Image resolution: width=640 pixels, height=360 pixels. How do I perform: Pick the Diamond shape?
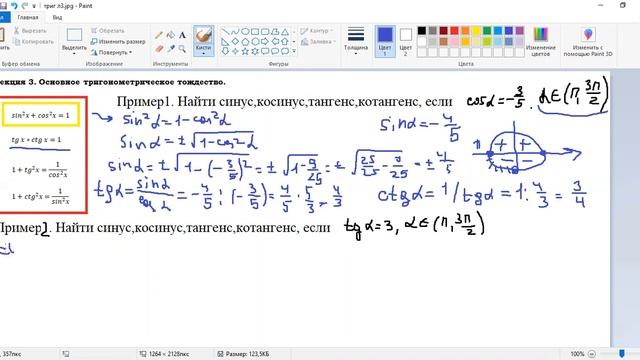[x=235, y=42]
